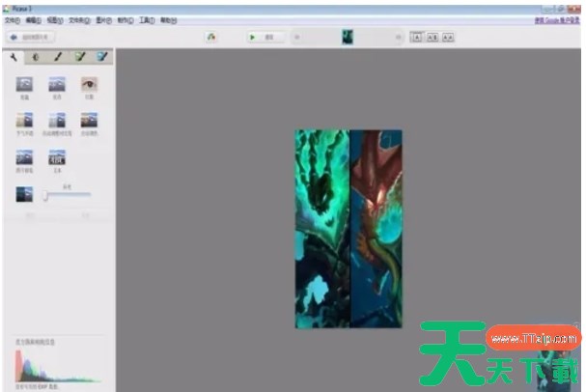586x392 pixels.
Task: Go to previous photo in filmstrip
Action: 297,37
